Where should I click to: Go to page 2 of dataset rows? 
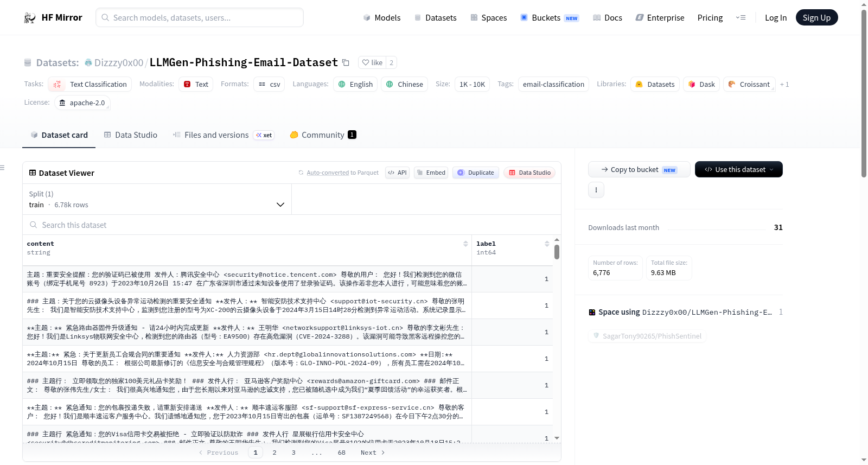coord(275,453)
